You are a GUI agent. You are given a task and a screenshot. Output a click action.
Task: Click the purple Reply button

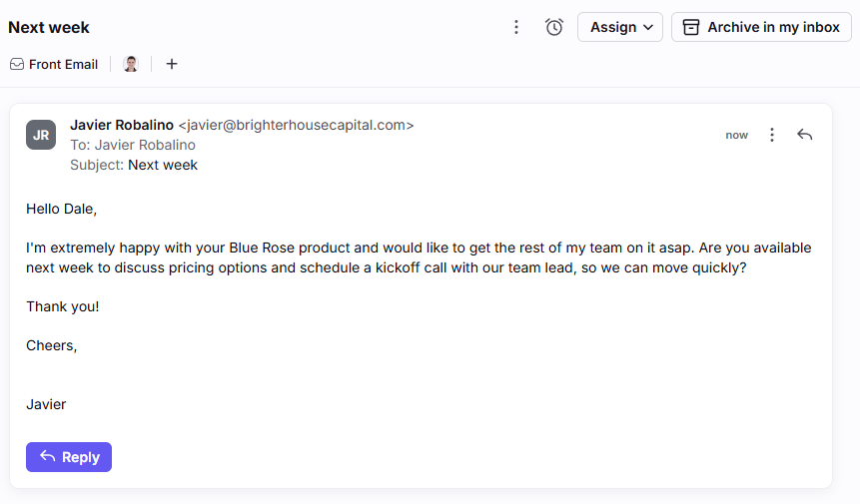[69, 457]
